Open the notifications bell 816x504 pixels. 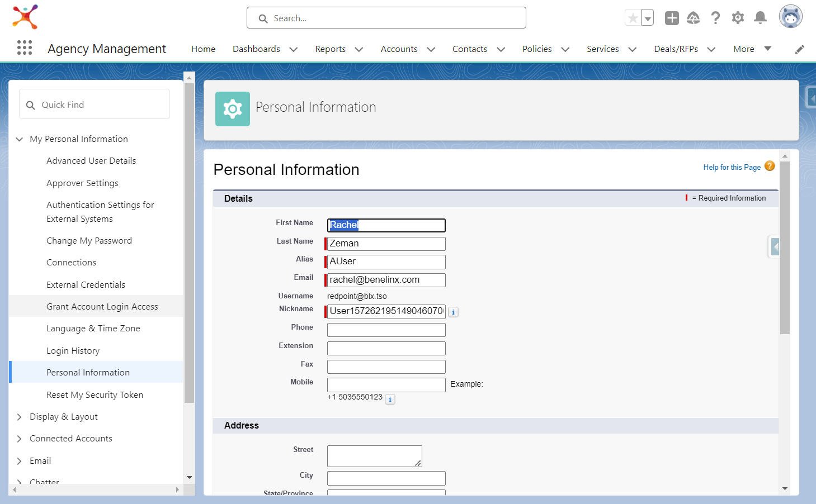pos(760,18)
